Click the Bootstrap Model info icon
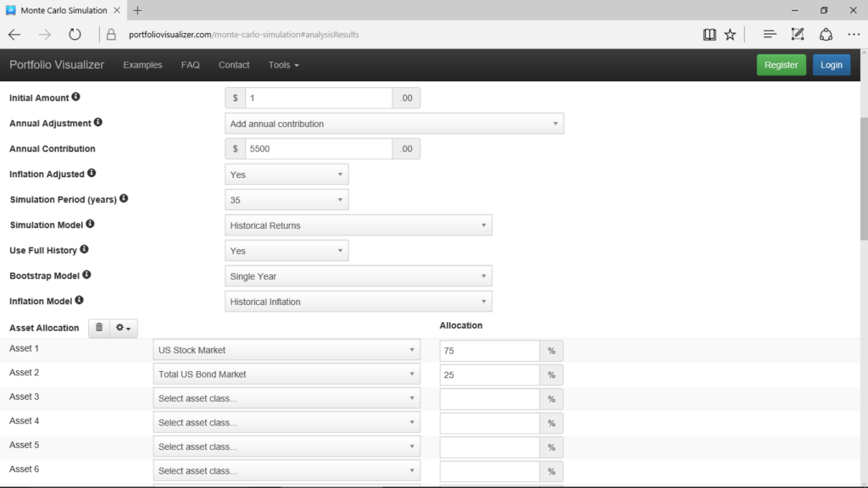868x488 pixels. tap(89, 275)
